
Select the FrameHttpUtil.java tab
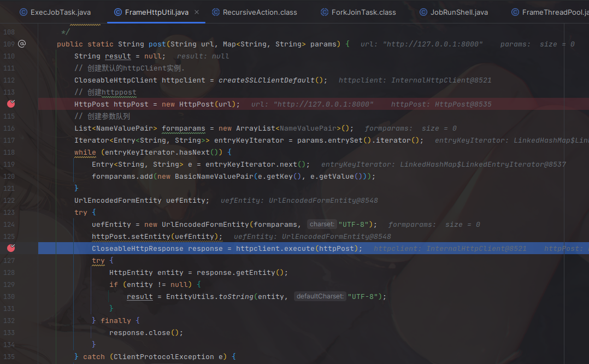[156, 13]
